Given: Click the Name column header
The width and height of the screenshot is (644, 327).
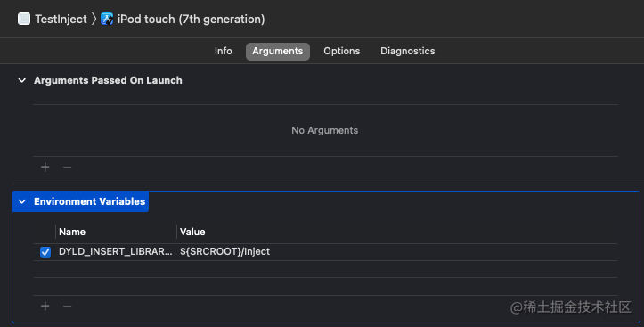Looking at the screenshot, I should [72, 232].
